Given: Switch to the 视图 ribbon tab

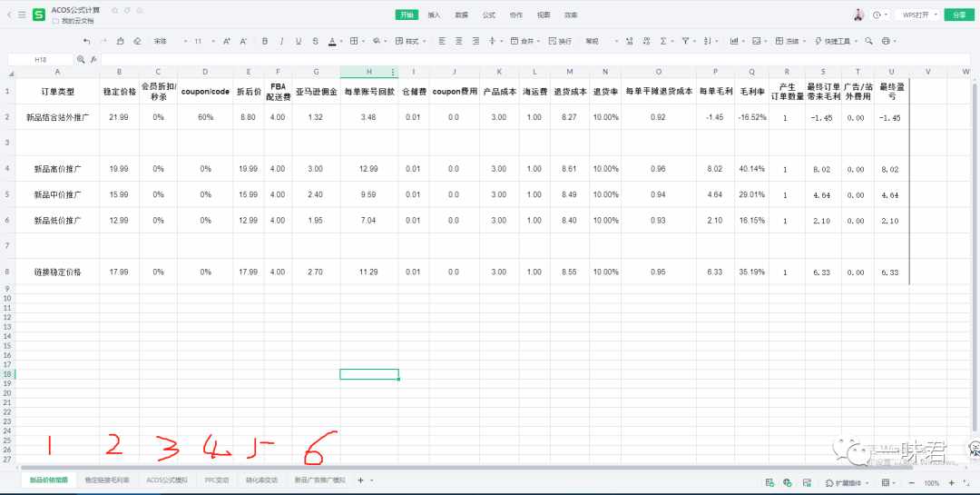Looking at the screenshot, I should click(544, 15).
